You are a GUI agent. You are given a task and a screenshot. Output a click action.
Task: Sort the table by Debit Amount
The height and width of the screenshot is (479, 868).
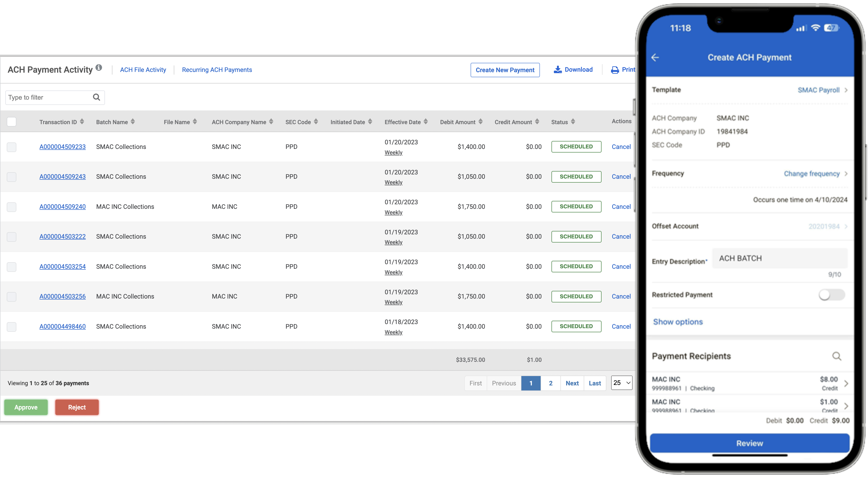point(481,121)
